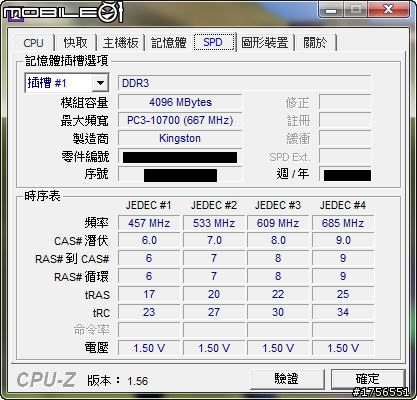Open the 圖形裝置 tab

click(x=265, y=43)
